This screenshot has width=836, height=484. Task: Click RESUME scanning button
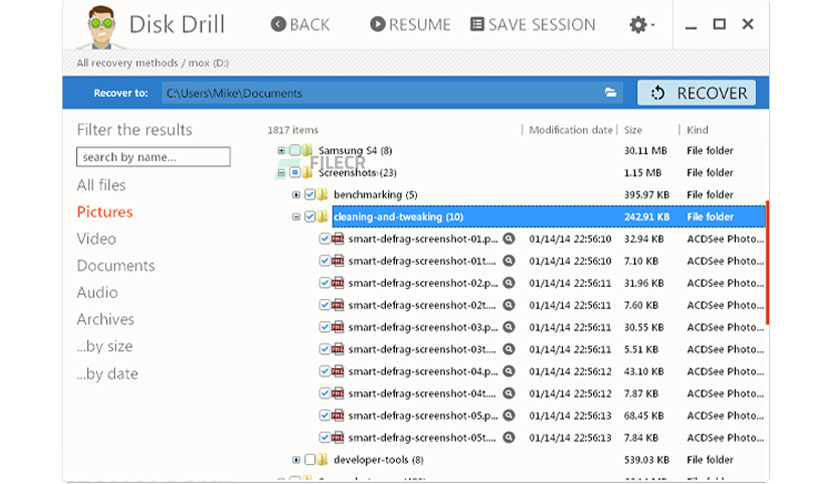point(410,25)
